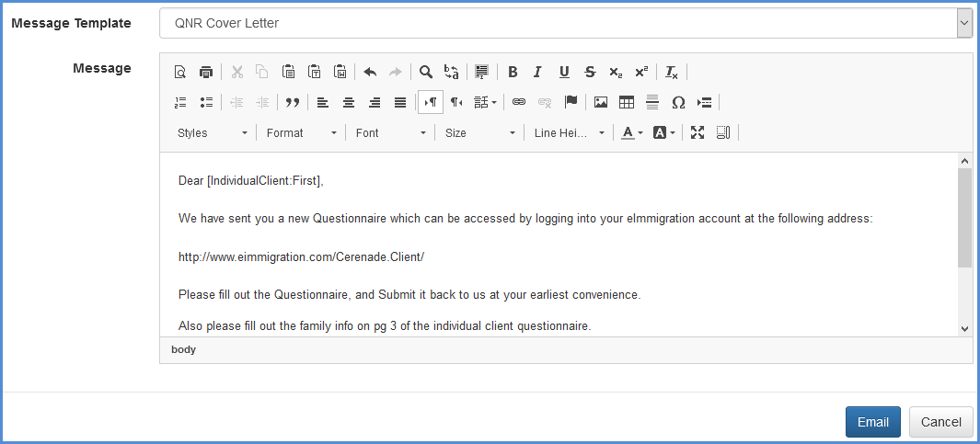
Task: Click the Find magnifier icon
Action: 426,72
